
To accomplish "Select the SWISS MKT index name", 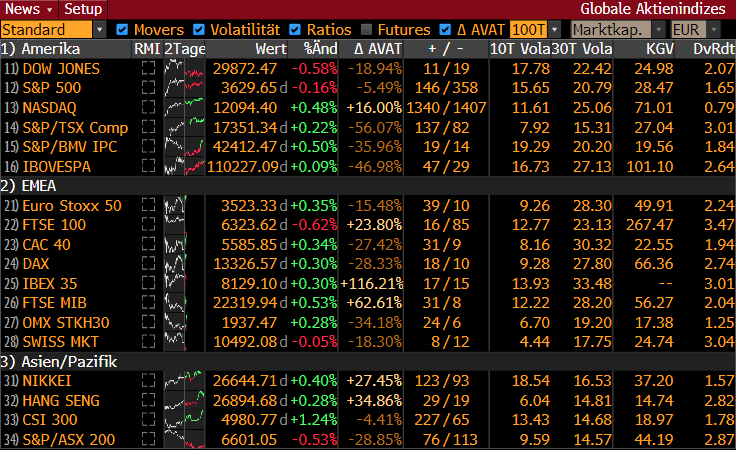I will point(61,342).
